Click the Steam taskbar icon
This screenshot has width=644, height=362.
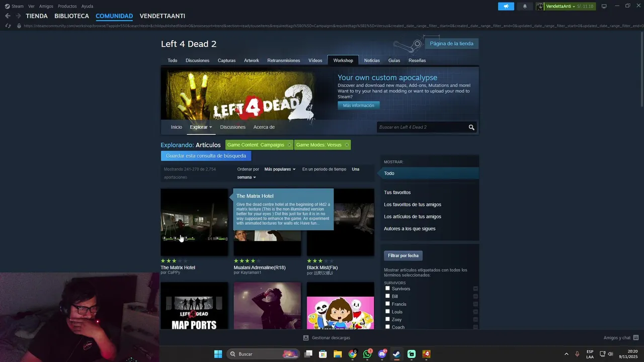[x=396, y=354]
